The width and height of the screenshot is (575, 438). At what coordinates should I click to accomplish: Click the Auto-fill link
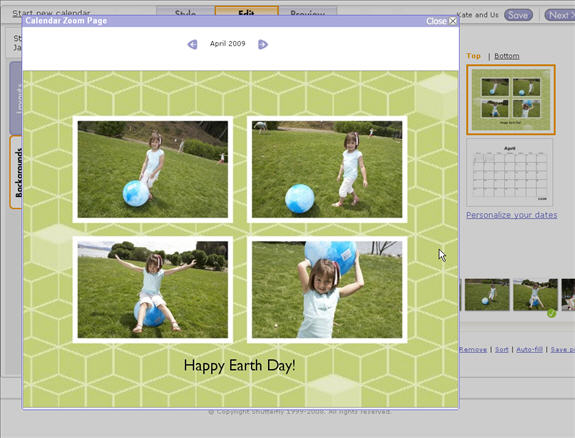[530, 350]
